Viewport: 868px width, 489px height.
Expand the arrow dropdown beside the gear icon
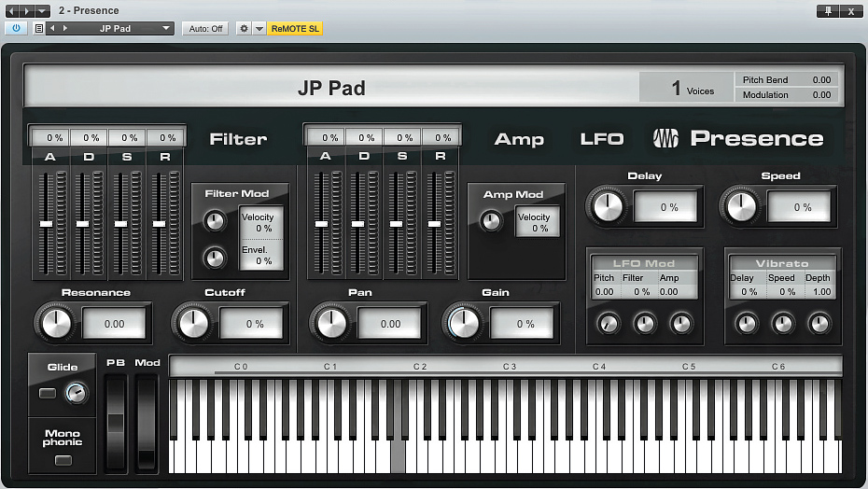(x=259, y=28)
